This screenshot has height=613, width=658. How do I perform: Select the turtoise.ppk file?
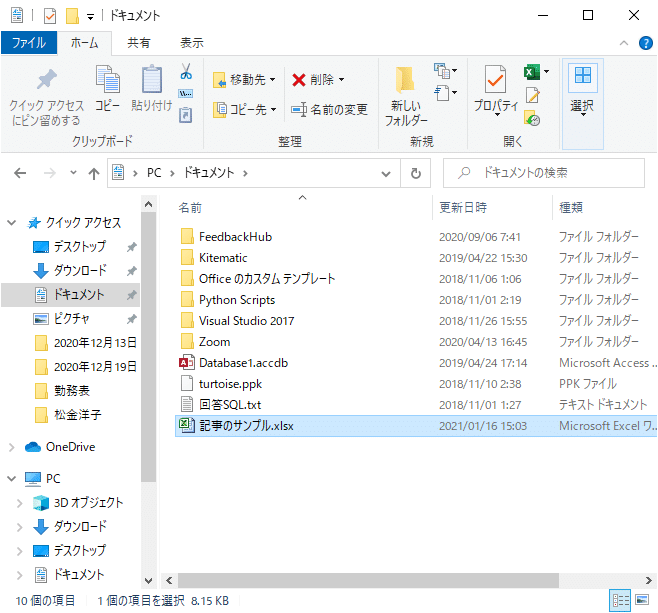click(230, 383)
